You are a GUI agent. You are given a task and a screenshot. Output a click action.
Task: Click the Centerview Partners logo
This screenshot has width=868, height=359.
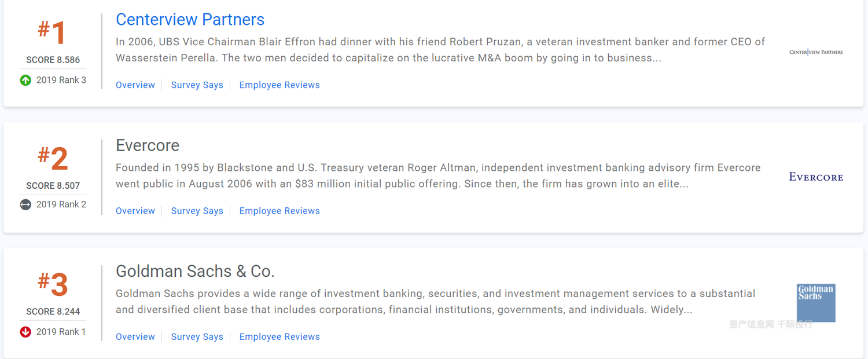[816, 52]
